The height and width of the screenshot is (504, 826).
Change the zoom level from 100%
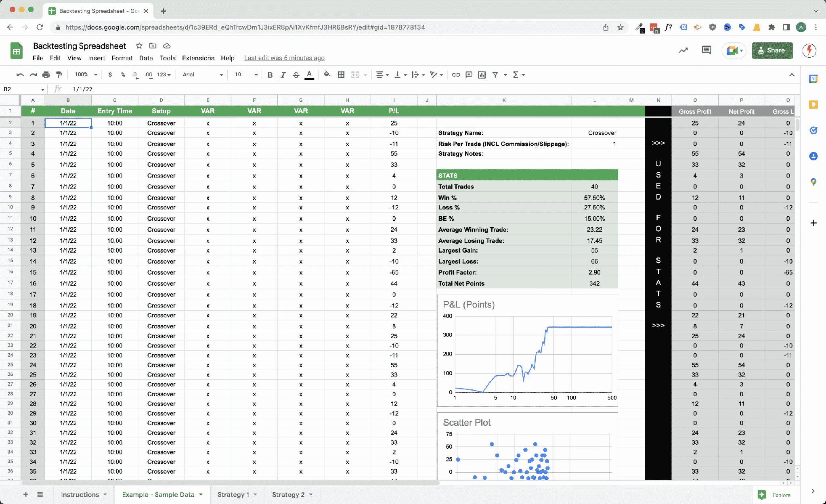[x=86, y=75]
